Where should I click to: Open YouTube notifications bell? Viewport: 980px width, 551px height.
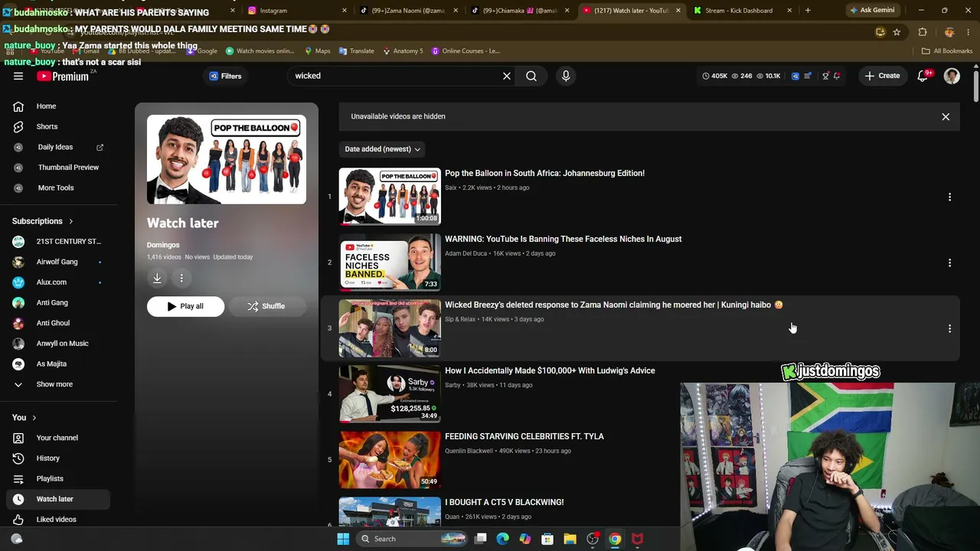[x=923, y=76]
